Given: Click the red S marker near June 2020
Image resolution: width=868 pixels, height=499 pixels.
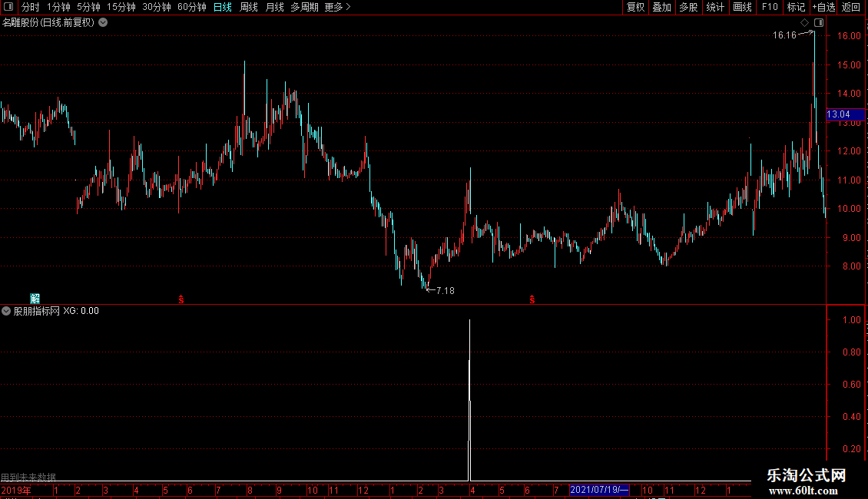Looking at the screenshot, I should coord(532,299).
